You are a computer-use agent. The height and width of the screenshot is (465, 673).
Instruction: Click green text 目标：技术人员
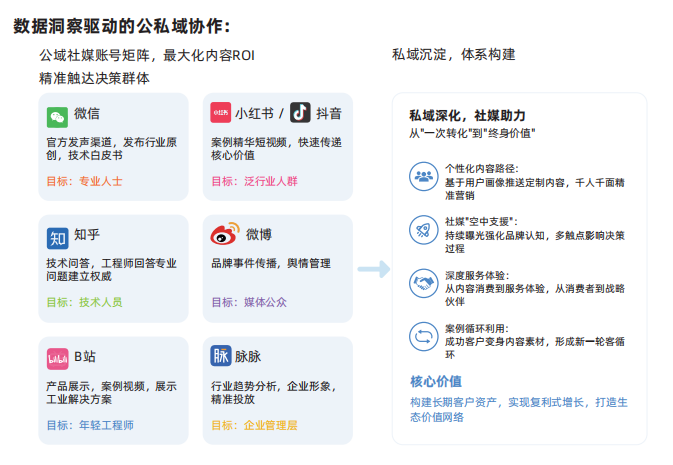click(85, 302)
